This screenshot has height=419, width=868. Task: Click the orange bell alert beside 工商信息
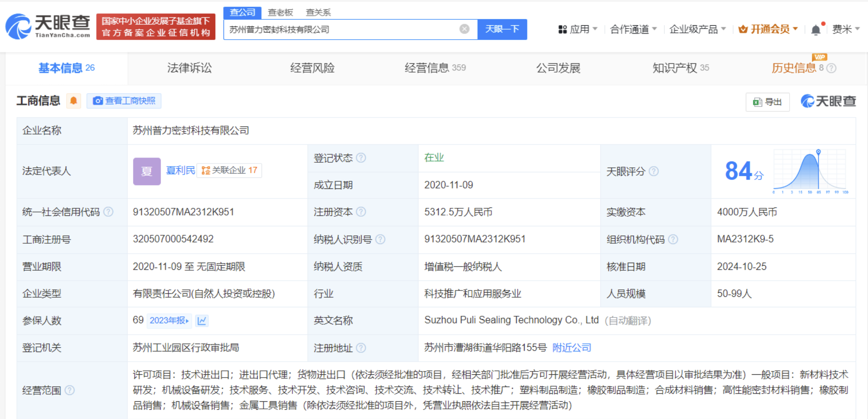[x=73, y=101]
